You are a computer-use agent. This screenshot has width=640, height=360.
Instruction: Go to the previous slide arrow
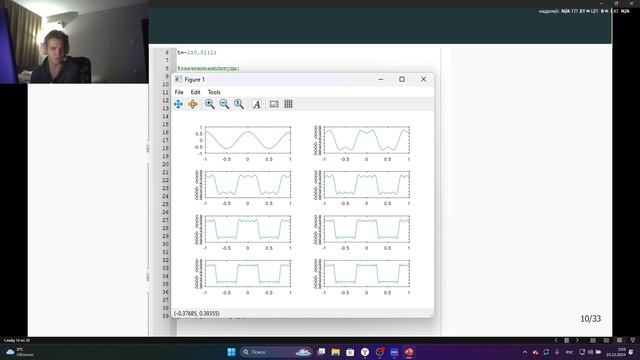click(556, 340)
